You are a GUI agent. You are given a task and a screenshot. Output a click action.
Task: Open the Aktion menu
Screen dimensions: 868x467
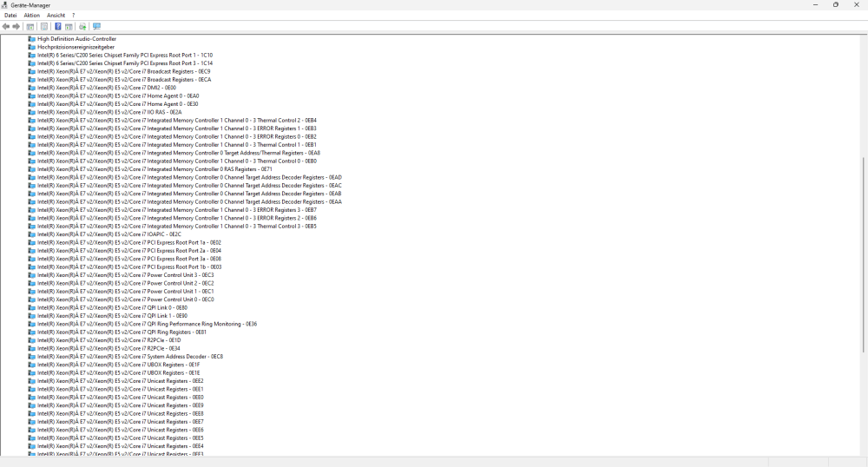[31, 16]
